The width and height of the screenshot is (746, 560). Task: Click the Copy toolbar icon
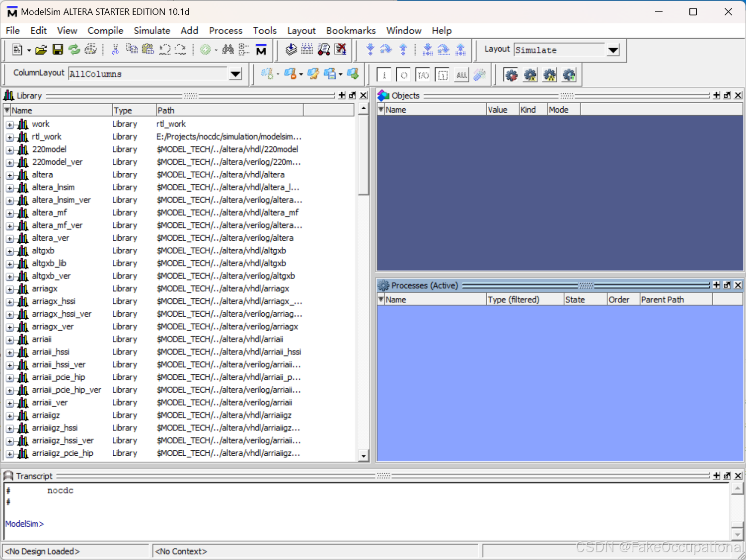click(132, 50)
